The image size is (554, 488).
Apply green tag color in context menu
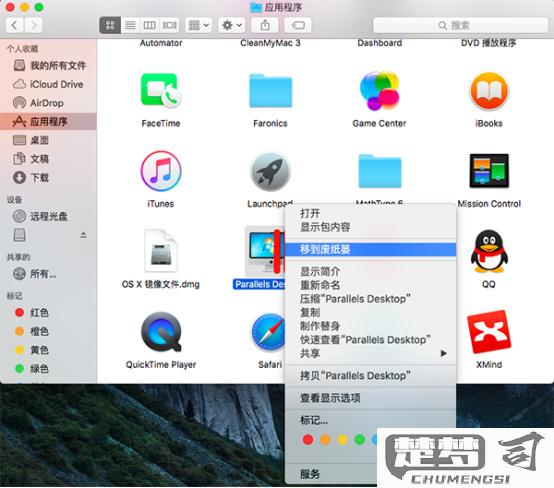click(x=360, y=440)
